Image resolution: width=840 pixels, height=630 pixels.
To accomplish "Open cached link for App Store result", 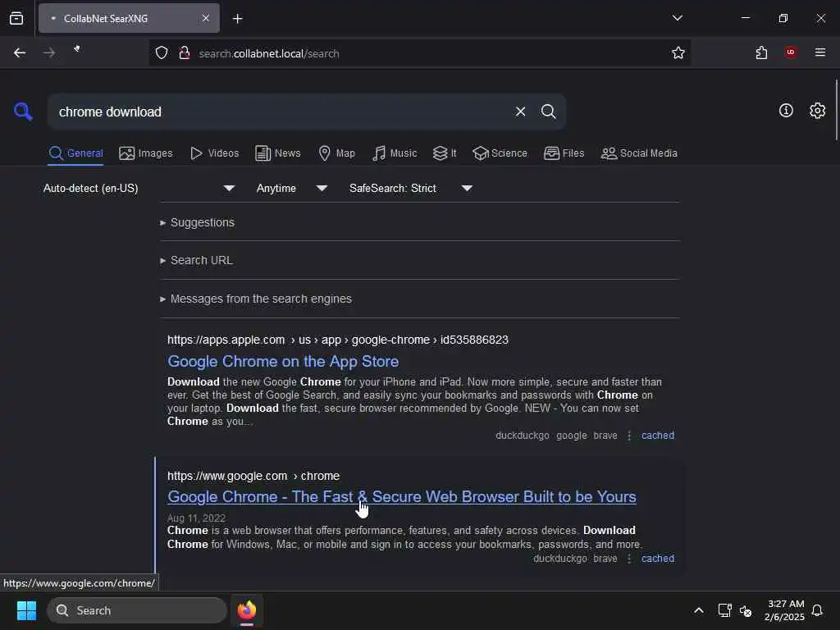I will coord(657,436).
